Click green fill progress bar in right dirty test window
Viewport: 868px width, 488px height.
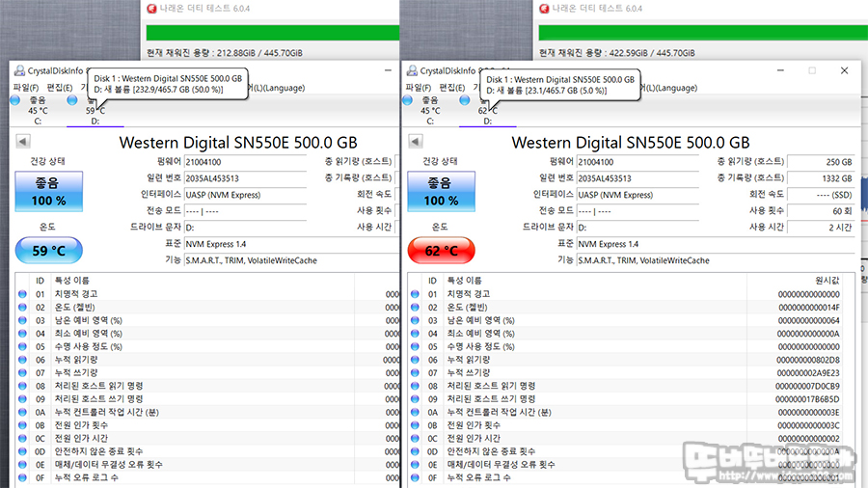703,32
